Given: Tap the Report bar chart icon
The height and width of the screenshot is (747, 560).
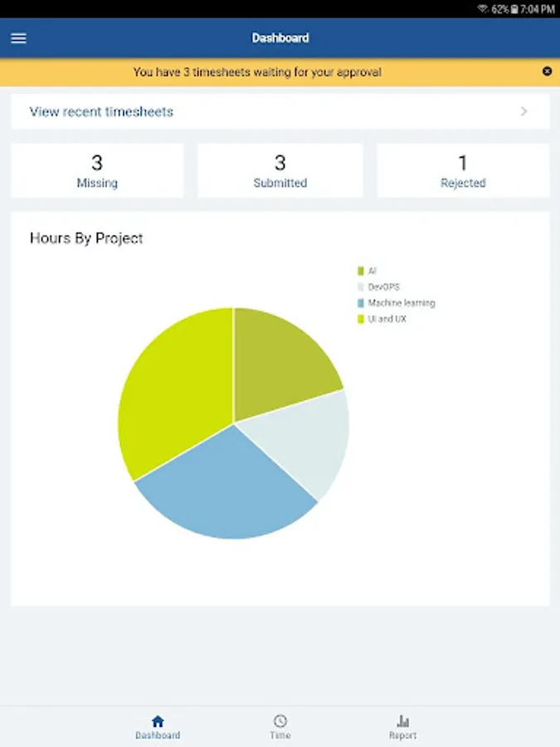Looking at the screenshot, I should (403, 721).
